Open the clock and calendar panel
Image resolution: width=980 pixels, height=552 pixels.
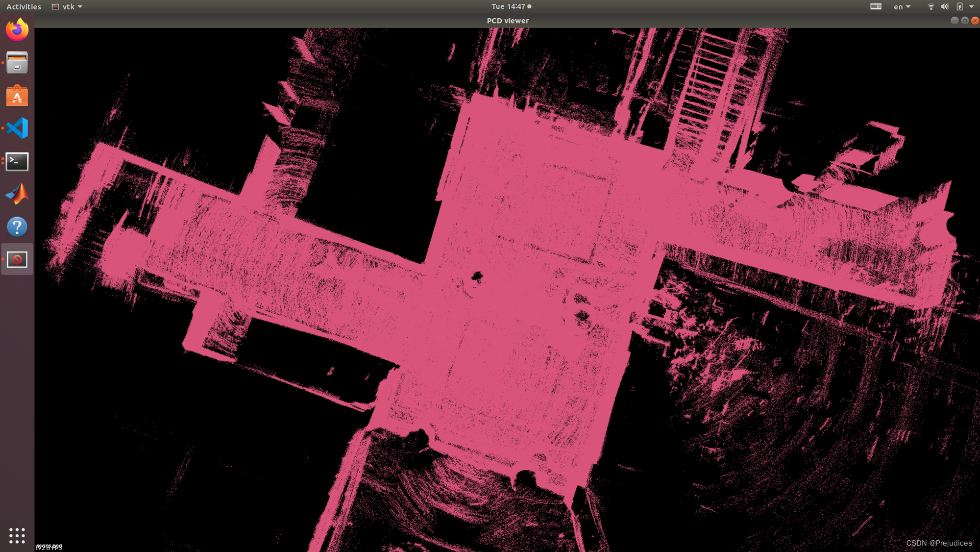coord(511,6)
